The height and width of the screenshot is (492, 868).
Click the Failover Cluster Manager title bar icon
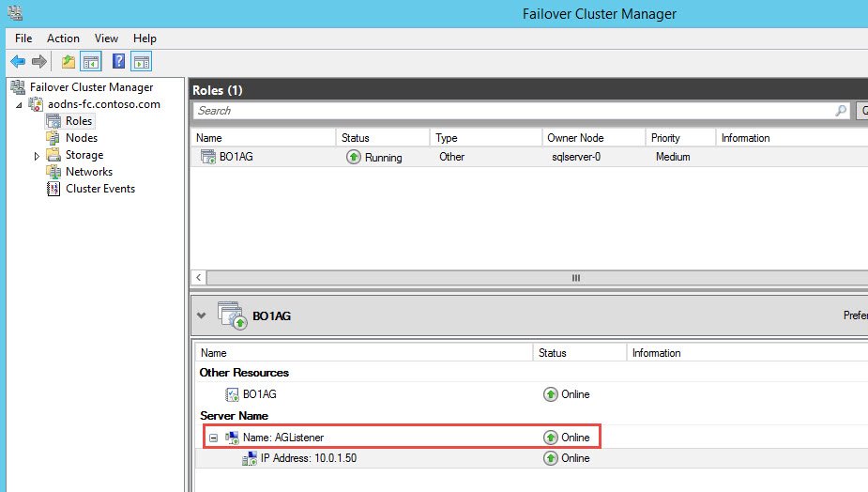pyautogui.click(x=16, y=12)
